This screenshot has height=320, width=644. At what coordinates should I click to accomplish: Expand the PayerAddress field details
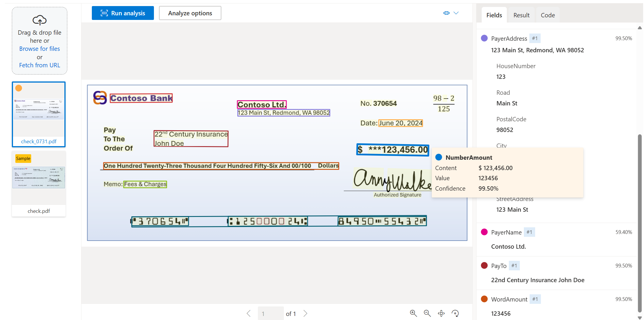click(509, 39)
